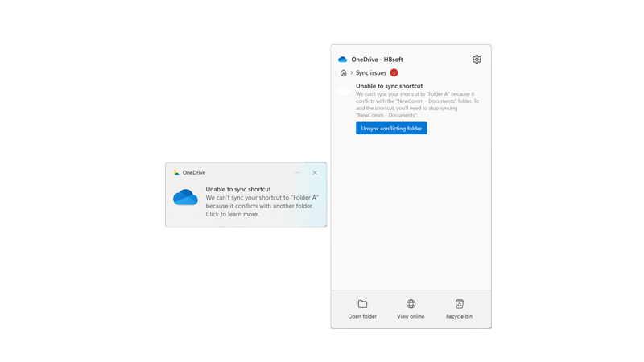
Task: Open the three-dots menu on the notification
Action: pyautogui.click(x=297, y=172)
